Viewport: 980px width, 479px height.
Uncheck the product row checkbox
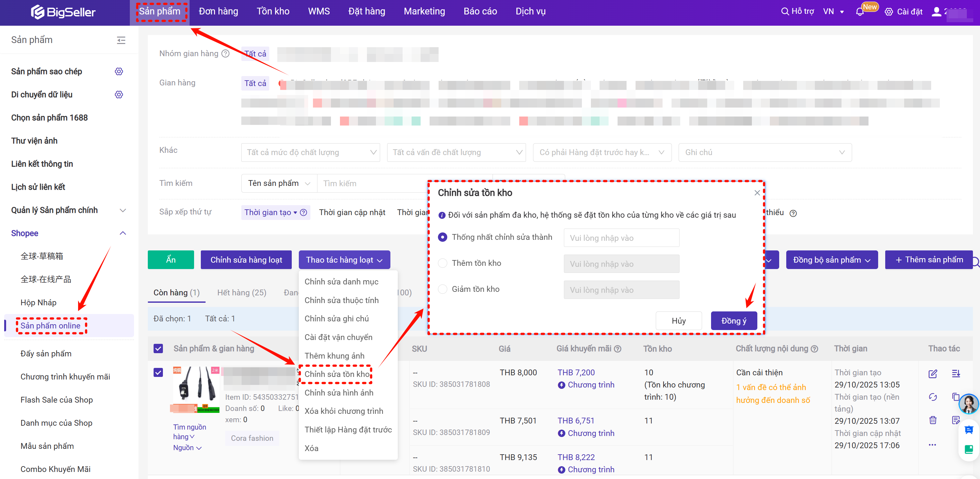[158, 372]
